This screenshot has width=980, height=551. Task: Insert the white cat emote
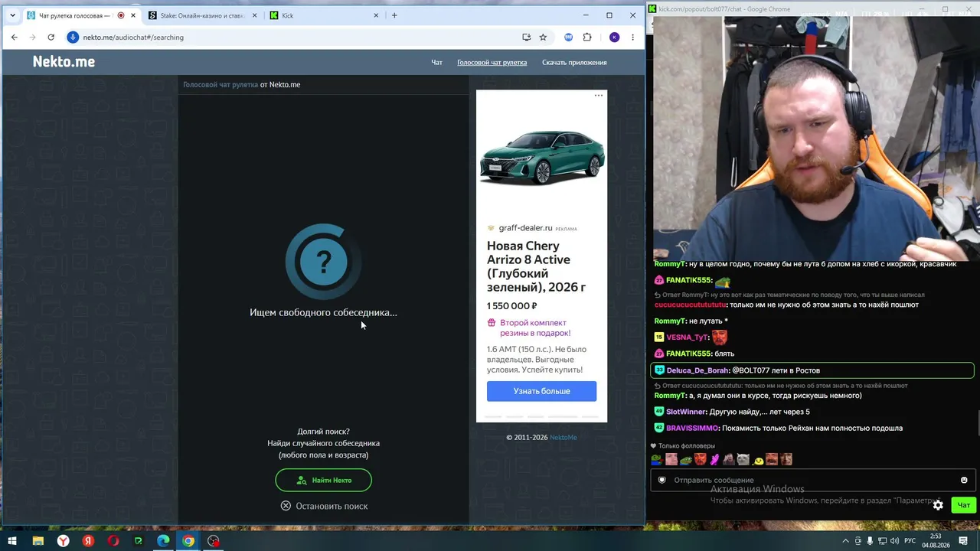pos(743,460)
